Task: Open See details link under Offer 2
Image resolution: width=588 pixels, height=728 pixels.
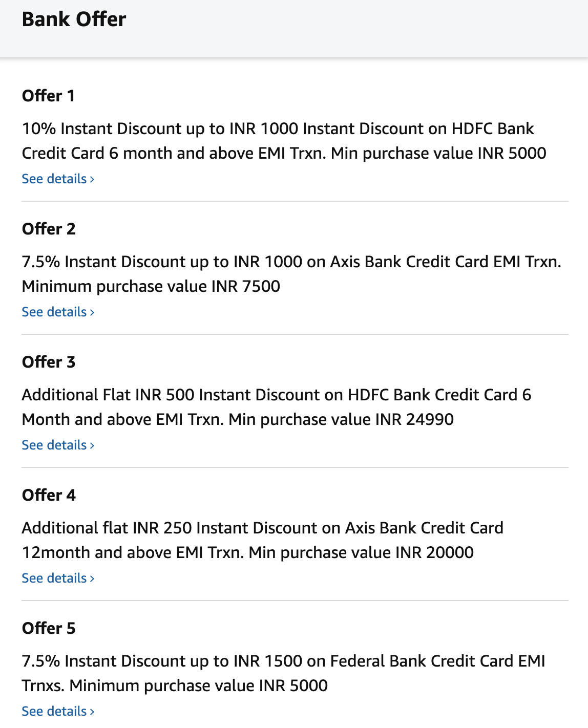Action: tap(54, 312)
